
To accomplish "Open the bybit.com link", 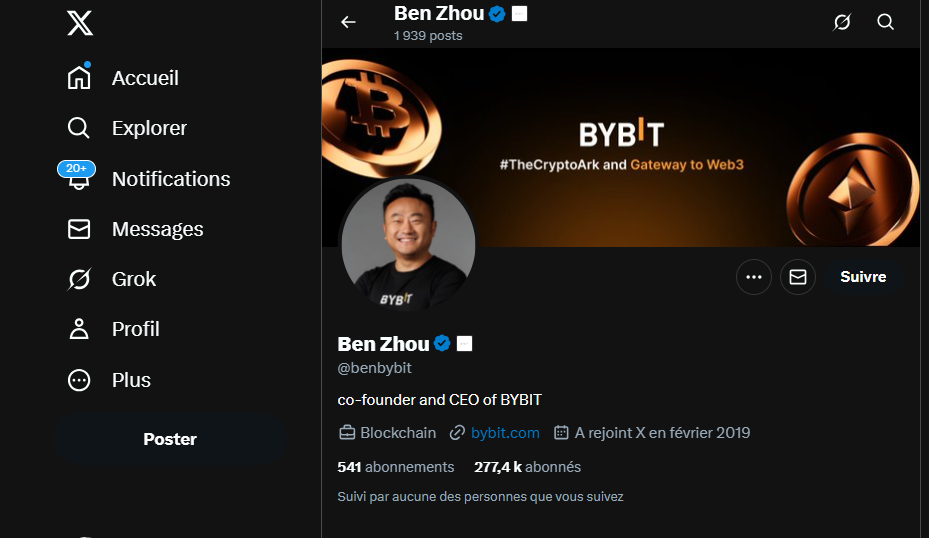I will coord(505,433).
